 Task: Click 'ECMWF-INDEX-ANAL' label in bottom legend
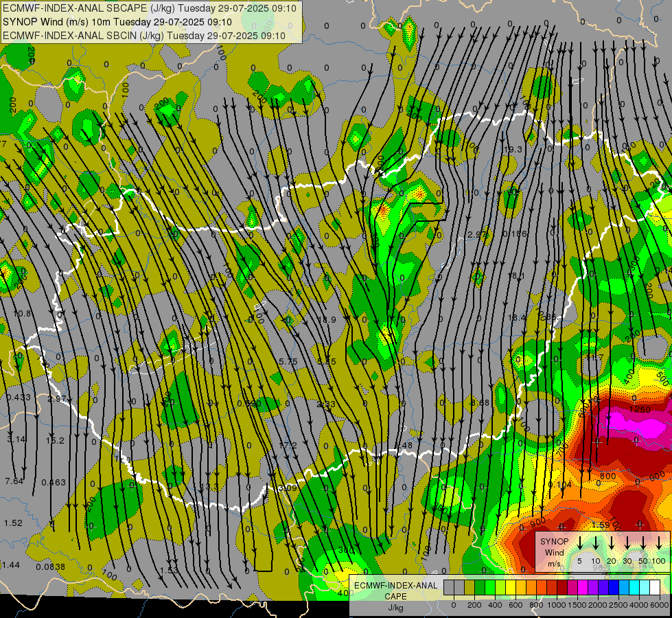click(x=396, y=586)
